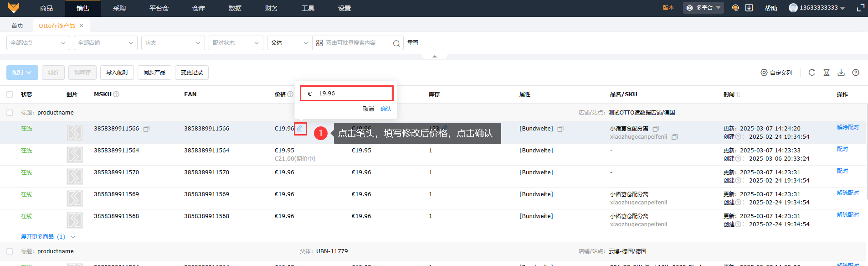Click the 创建 info icon in first row
This screenshot has width=868, height=266.
[738, 137]
